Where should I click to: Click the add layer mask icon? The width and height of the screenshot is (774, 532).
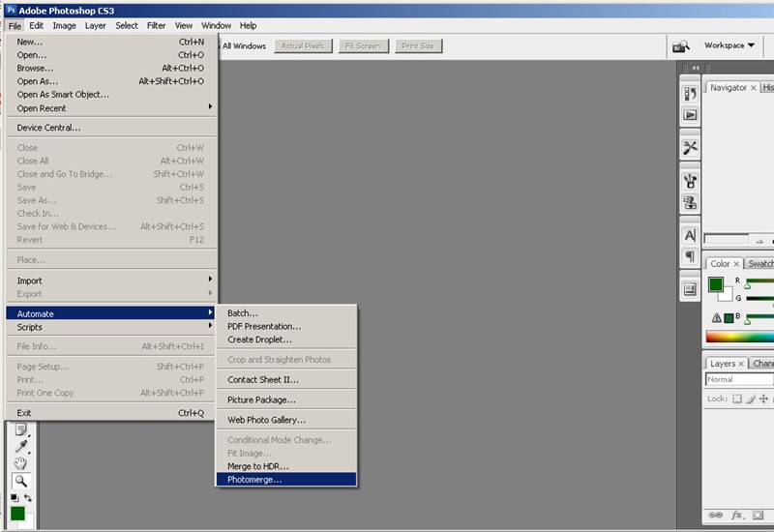tap(758, 515)
